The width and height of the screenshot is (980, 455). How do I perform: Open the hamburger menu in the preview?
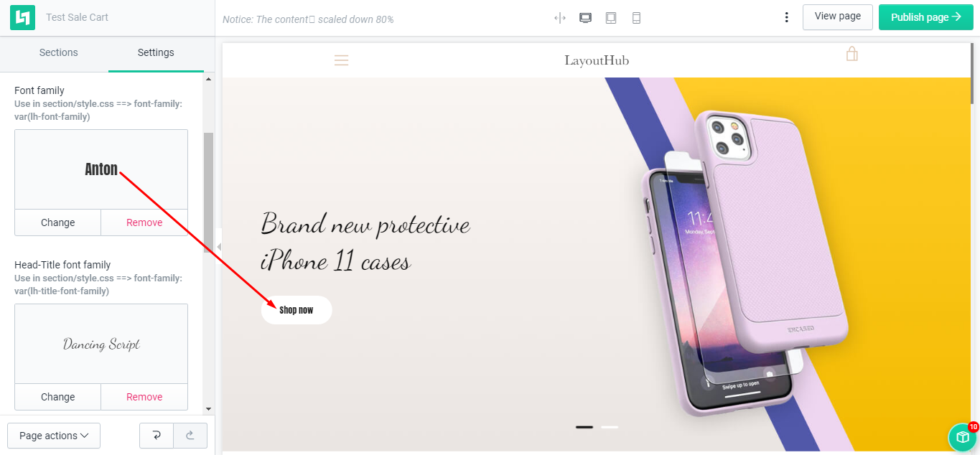click(342, 60)
